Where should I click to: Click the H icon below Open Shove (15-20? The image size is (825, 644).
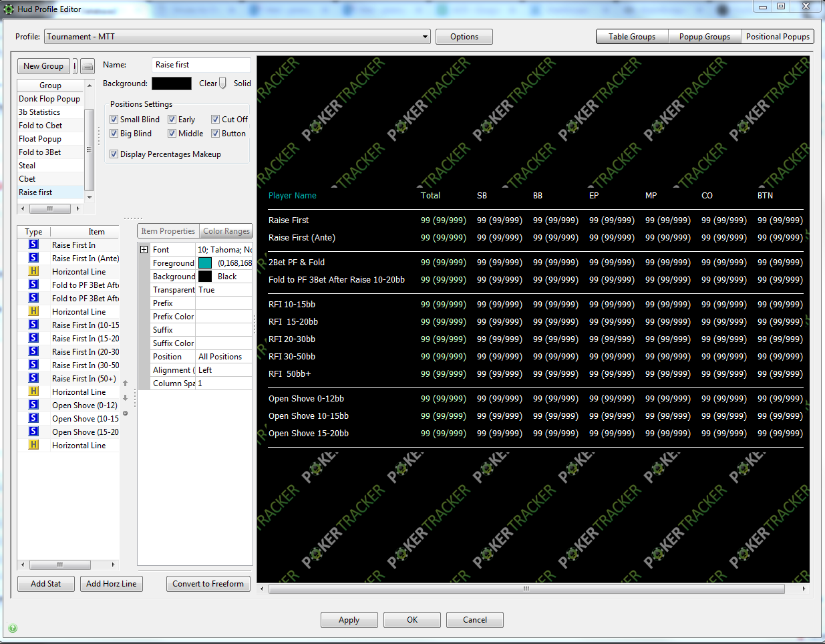33,445
